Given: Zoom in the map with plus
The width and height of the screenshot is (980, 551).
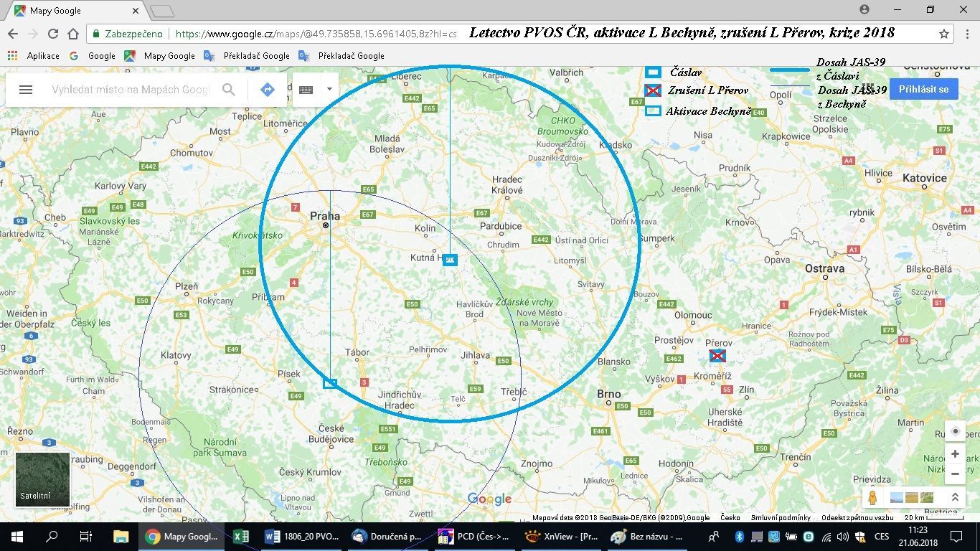Looking at the screenshot, I should pos(955,454).
